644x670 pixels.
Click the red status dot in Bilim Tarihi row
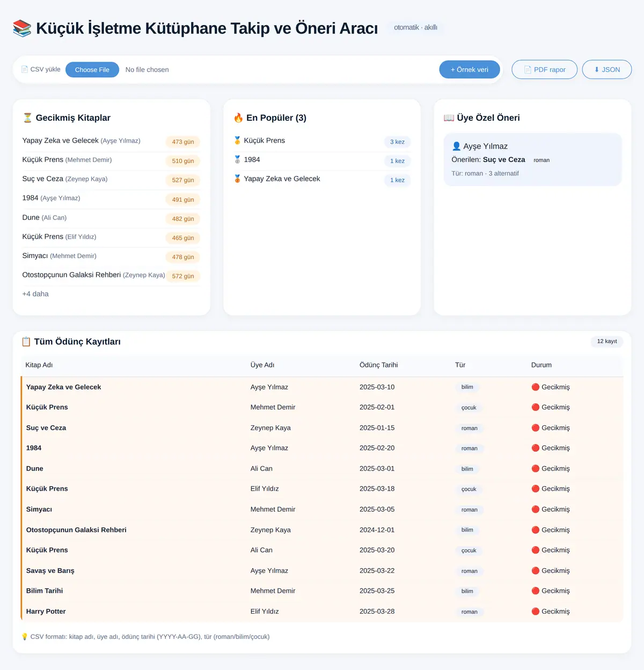pyautogui.click(x=535, y=591)
